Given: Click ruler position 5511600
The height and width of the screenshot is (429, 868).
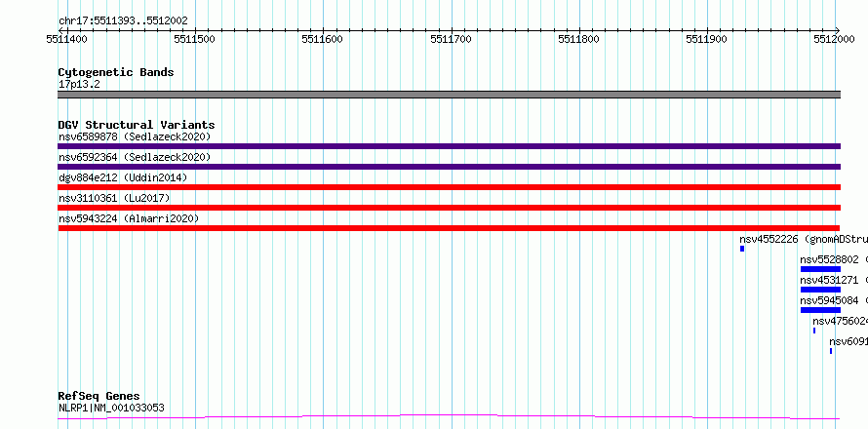Looking at the screenshot, I should [x=322, y=39].
